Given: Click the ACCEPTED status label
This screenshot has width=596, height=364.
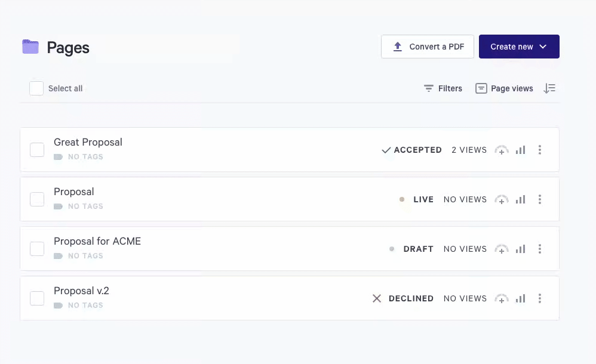Looking at the screenshot, I should click(x=417, y=150).
